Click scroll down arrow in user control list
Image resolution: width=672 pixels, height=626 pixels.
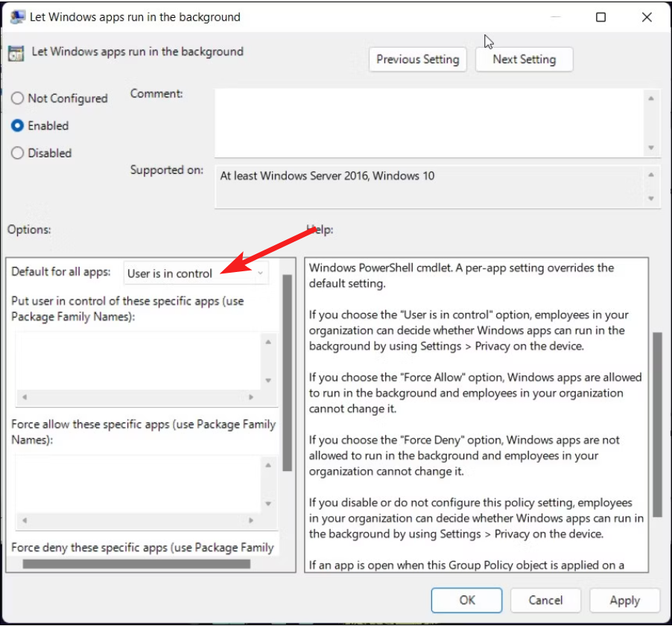[x=268, y=380]
